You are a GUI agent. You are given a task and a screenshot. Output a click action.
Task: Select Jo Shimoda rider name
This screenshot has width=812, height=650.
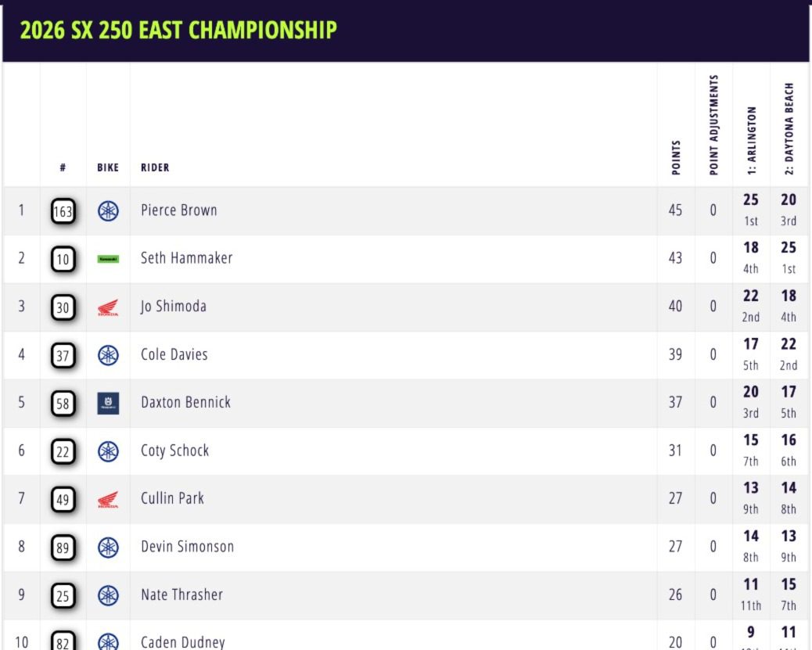(x=174, y=307)
